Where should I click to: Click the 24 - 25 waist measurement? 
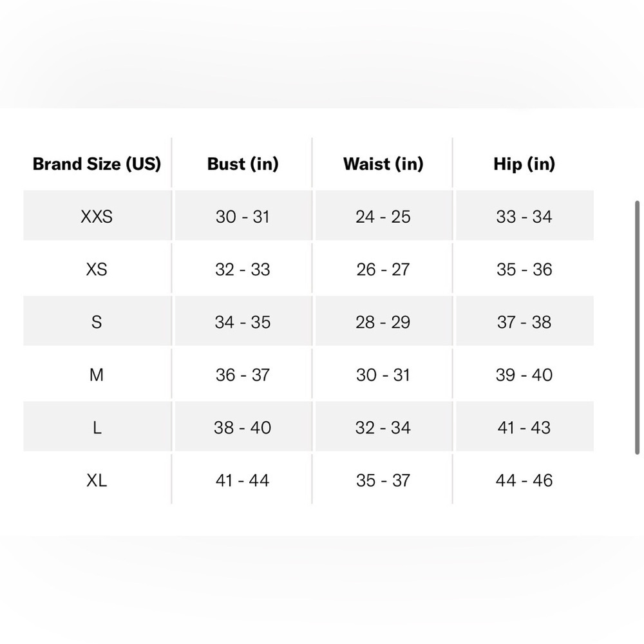[383, 216]
